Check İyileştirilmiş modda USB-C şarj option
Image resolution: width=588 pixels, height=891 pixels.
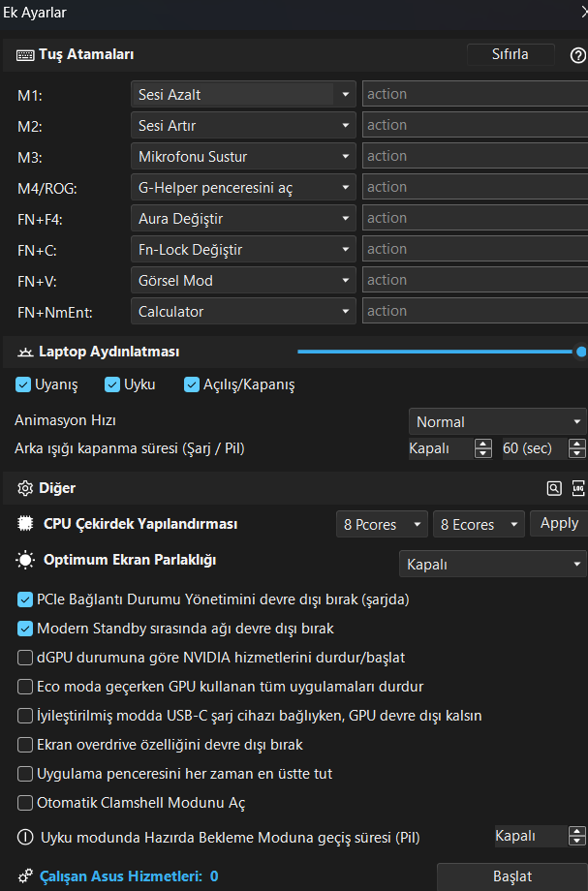click(x=25, y=716)
